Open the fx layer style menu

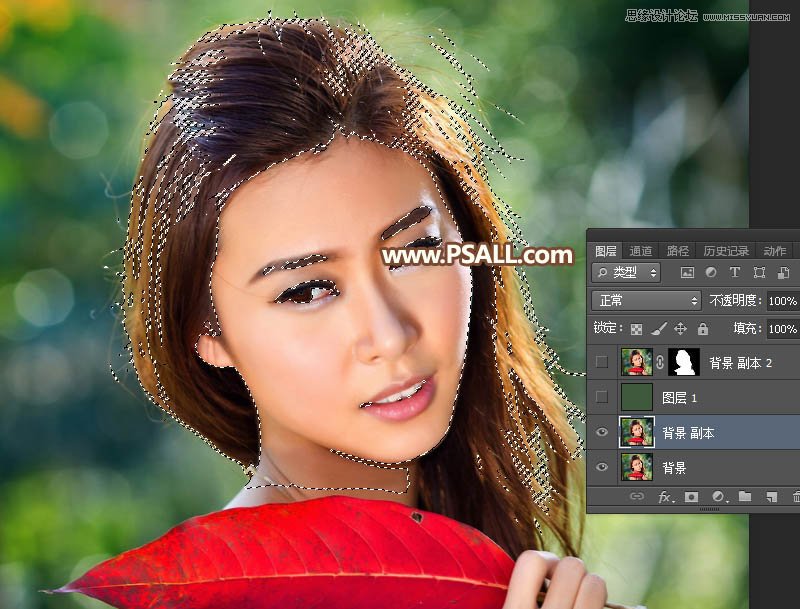pyautogui.click(x=665, y=496)
